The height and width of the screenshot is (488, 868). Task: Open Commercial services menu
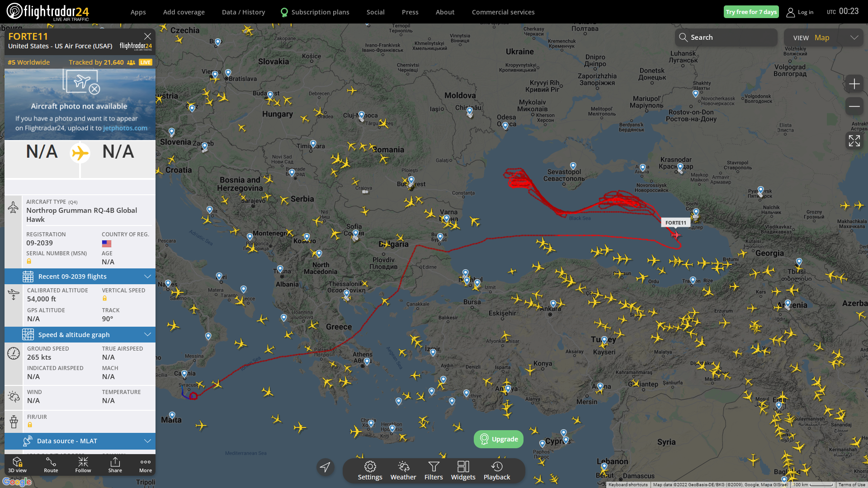click(503, 12)
